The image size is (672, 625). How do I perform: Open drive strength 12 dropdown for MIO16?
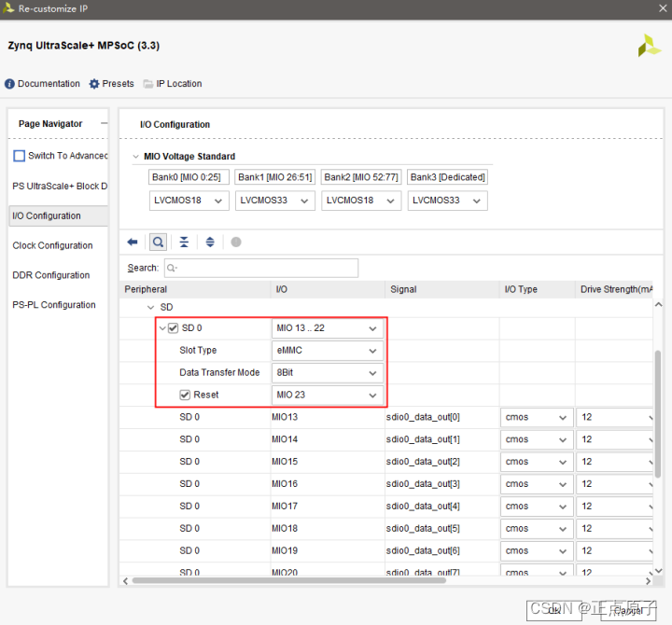point(614,484)
